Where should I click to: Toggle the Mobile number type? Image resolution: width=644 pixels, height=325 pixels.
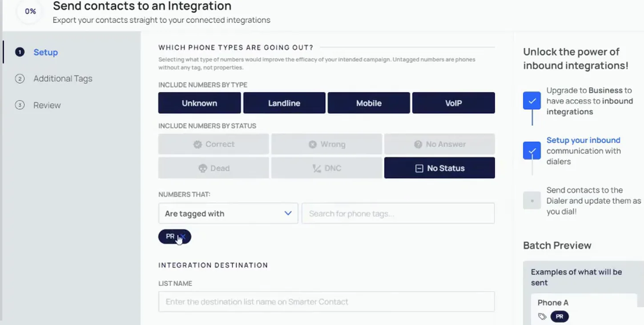pyautogui.click(x=369, y=103)
